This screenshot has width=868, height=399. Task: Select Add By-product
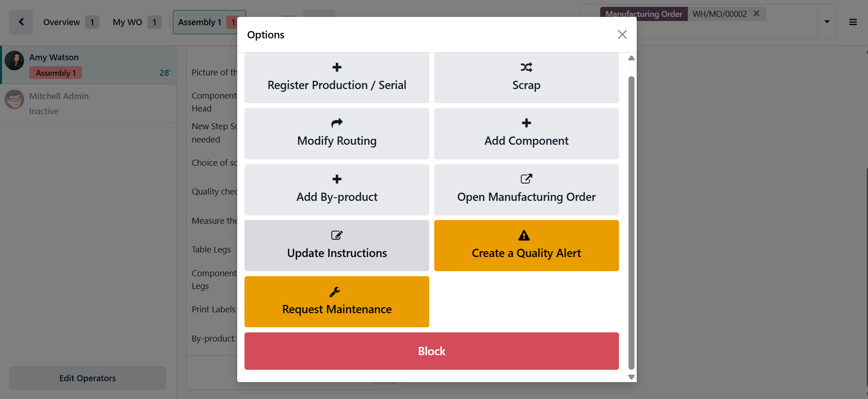337,190
